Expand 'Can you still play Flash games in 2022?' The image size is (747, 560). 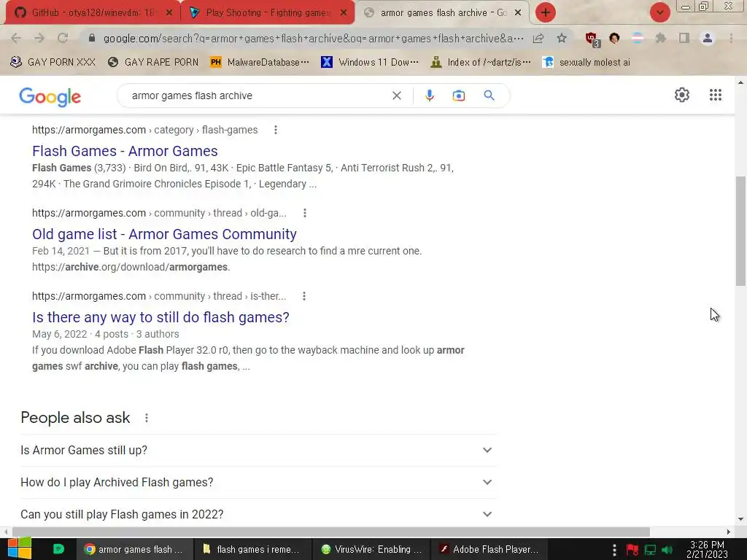pyautogui.click(x=258, y=514)
